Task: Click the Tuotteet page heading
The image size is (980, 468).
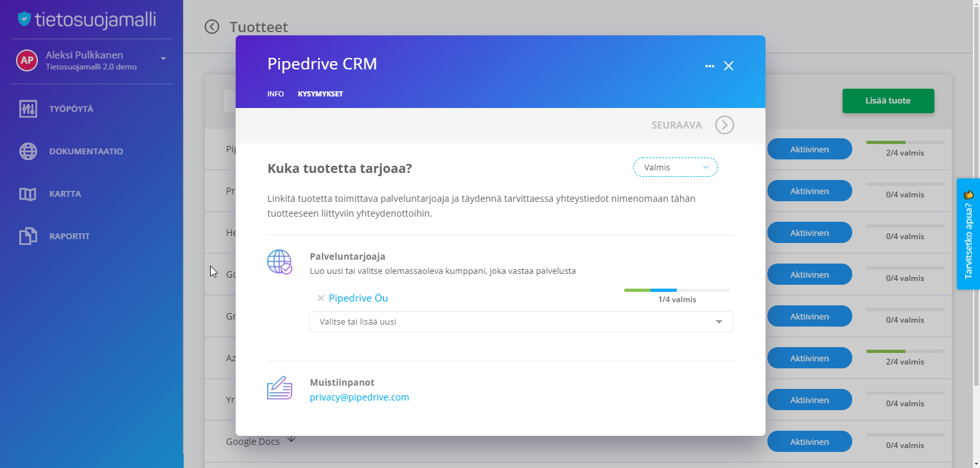Action: pyautogui.click(x=259, y=27)
